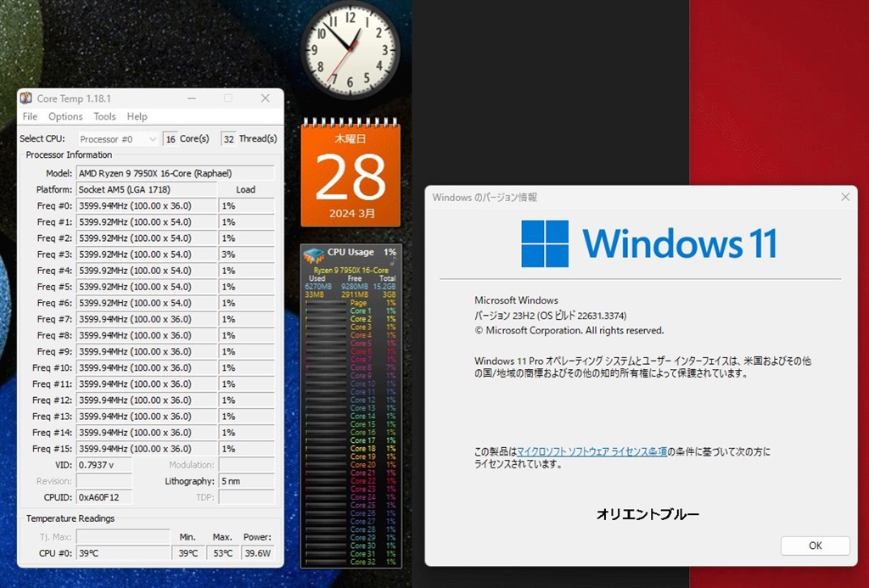Screen dimensions: 869x588
Task: Click the Min. temperature value 39°C
Action: tap(188, 553)
